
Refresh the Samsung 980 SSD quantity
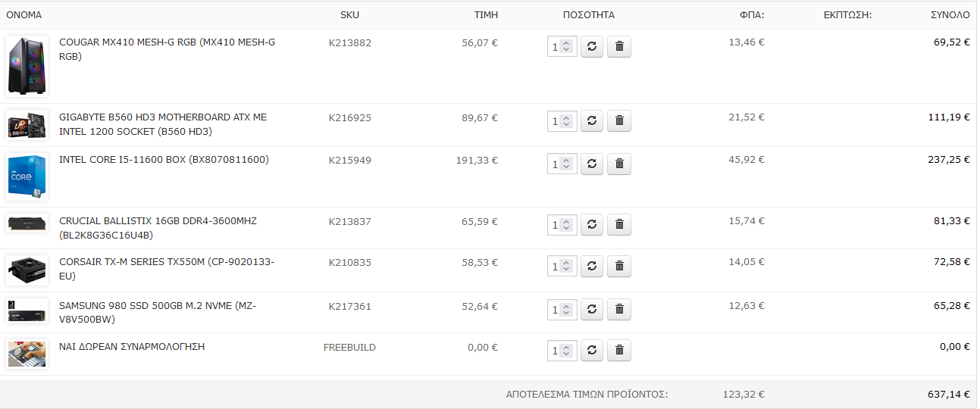click(592, 309)
